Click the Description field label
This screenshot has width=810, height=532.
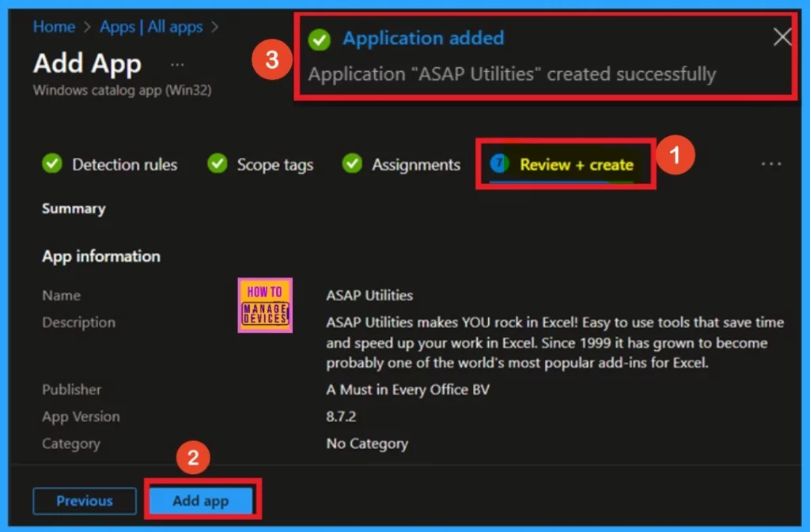point(78,323)
